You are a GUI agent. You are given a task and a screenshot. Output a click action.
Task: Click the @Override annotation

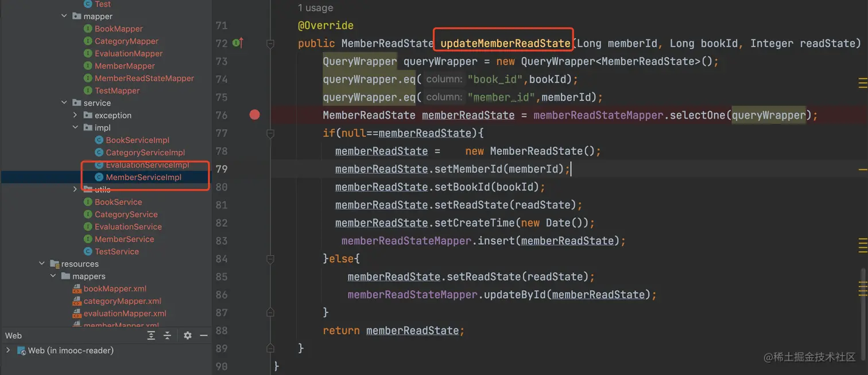tap(325, 25)
